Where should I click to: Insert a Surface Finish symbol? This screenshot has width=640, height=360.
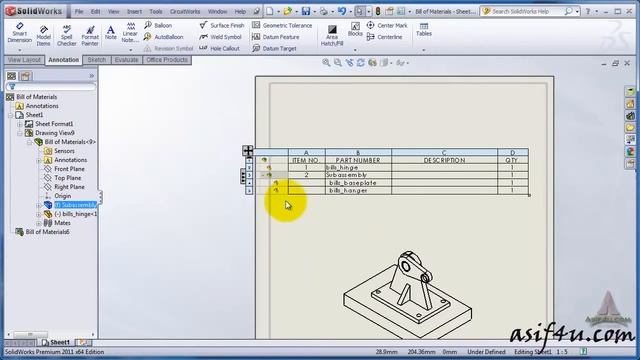point(222,25)
